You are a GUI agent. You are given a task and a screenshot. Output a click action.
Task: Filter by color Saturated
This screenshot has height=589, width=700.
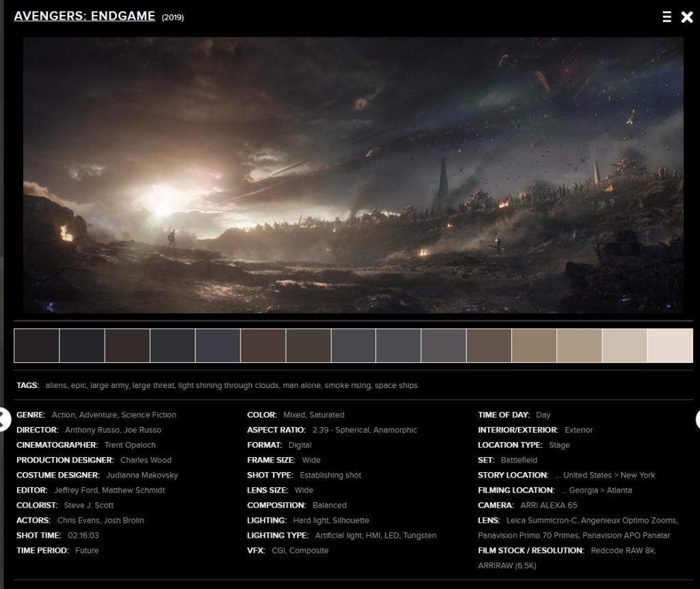click(x=326, y=415)
